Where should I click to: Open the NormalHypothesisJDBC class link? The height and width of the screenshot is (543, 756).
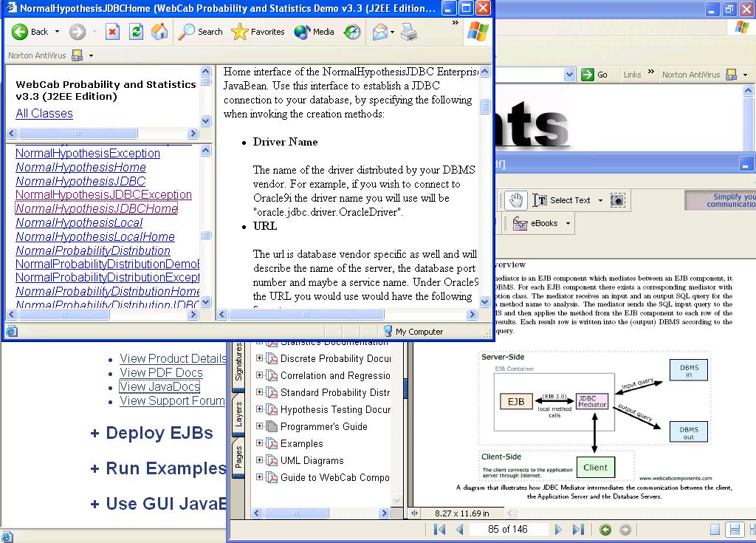pos(80,181)
